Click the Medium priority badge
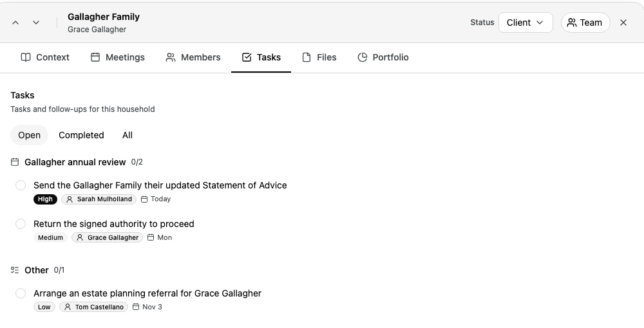The width and height of the screenshot is (644, 328). pyautogui.click(x=50, y=238)
